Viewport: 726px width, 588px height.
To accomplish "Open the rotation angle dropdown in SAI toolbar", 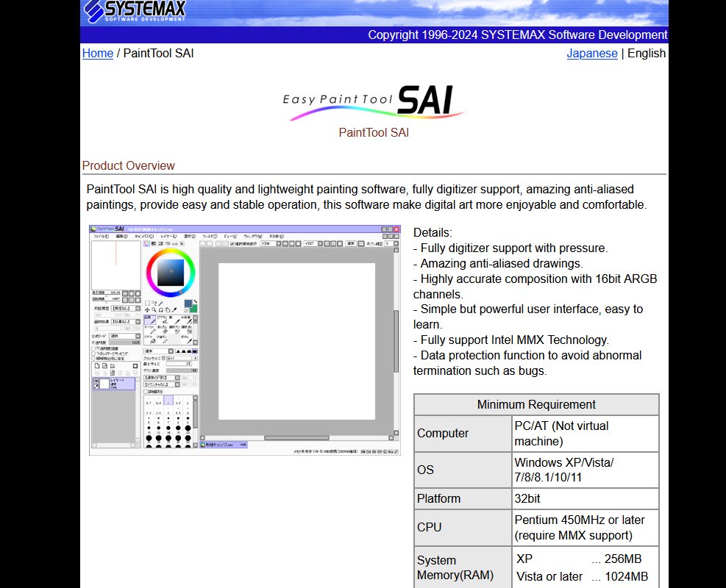I will (313, 244).
